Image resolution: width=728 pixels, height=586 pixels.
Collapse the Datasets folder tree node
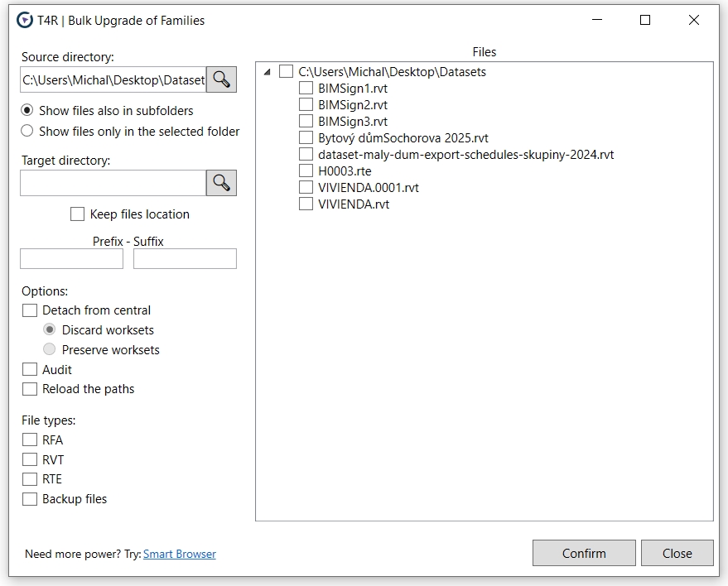[x=267, y=72]
